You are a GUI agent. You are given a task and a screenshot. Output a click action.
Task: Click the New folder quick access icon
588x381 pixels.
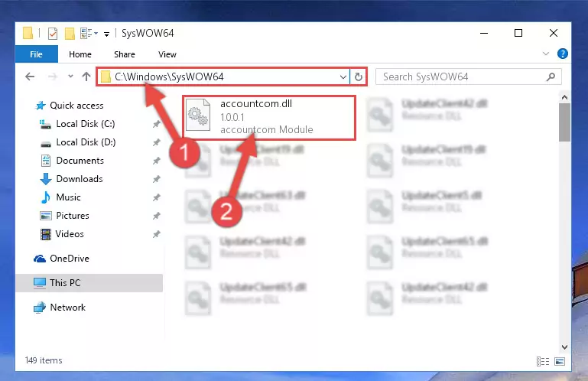[x=70, y=34]
